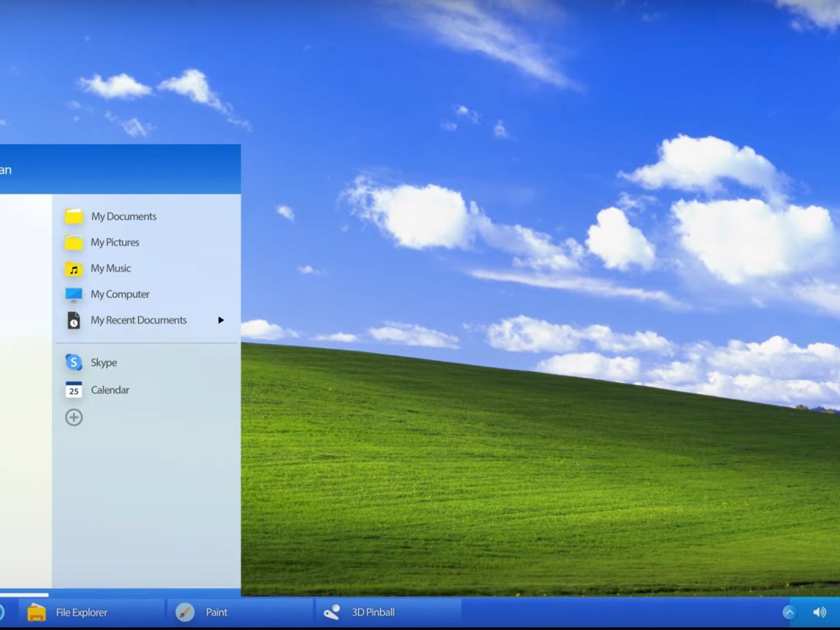Switch to File Explorer taskbar label
The image size is (840, 630).
(82, 612)
